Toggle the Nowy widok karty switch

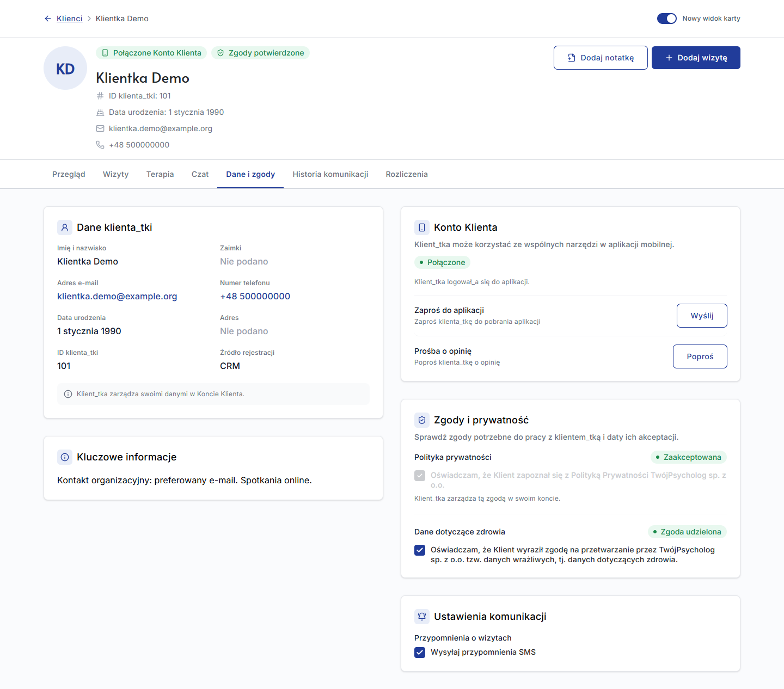[x=667, y=19]
